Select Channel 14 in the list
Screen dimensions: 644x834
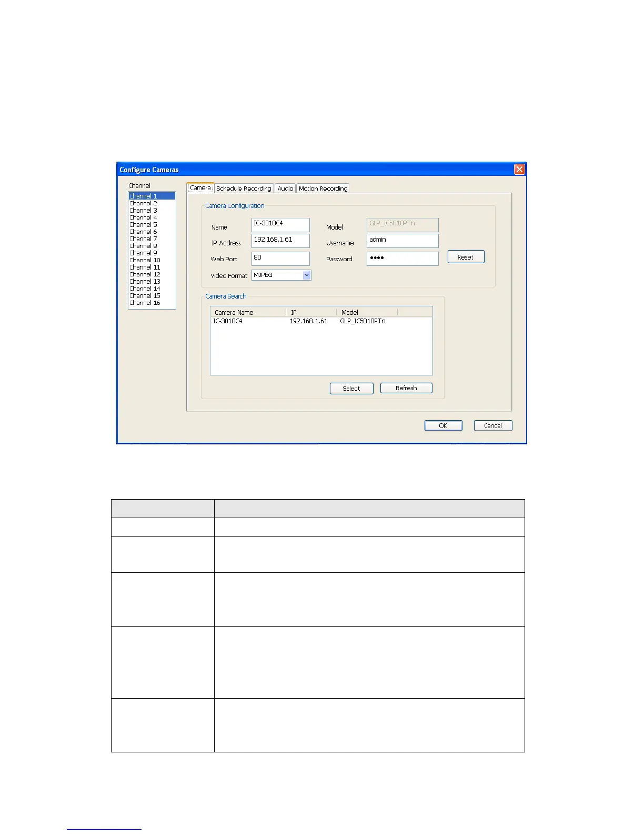[x=152, y=289]
